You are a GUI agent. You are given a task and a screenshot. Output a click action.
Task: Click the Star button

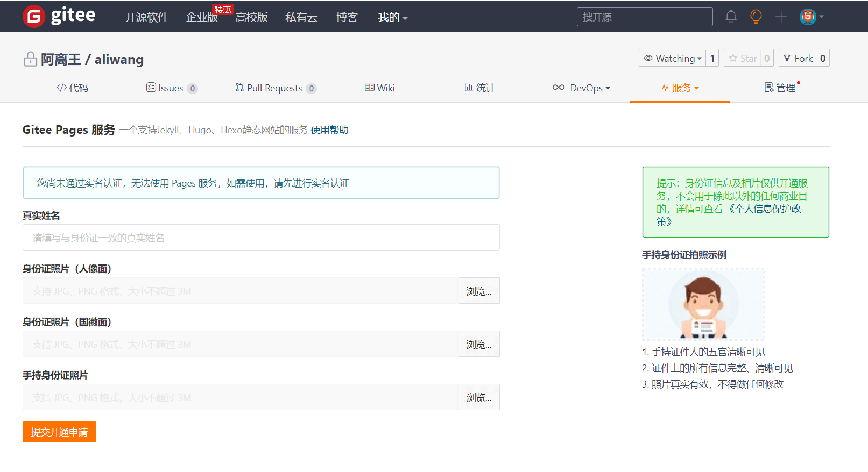coord(743,58)
